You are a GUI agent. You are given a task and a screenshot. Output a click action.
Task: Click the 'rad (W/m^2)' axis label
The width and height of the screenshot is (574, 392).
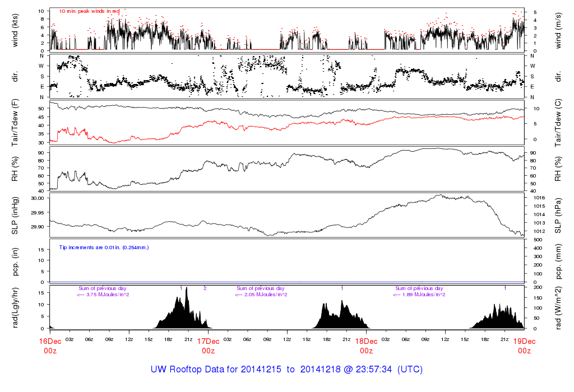click(x=558, y=307)
